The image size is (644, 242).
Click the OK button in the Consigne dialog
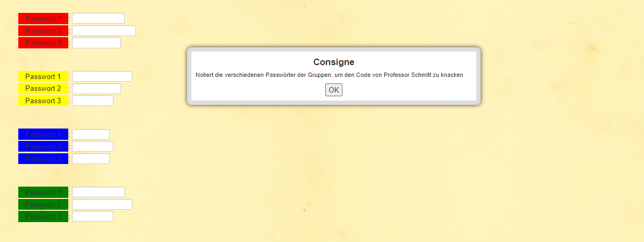pos(333,90)
